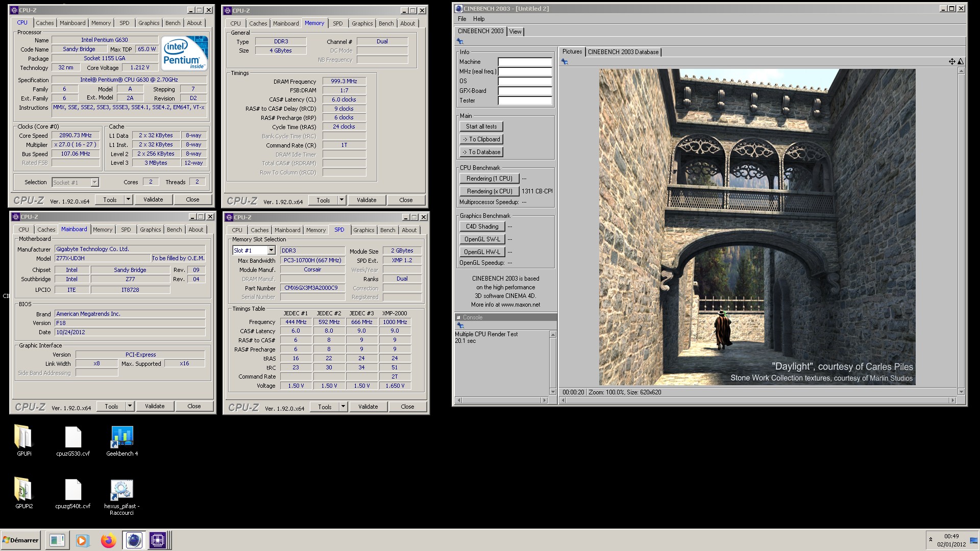Click the title bar icon of the CPU-Z Memory window
The width and height of the screenshot is (980, 551).
point(228,10)
